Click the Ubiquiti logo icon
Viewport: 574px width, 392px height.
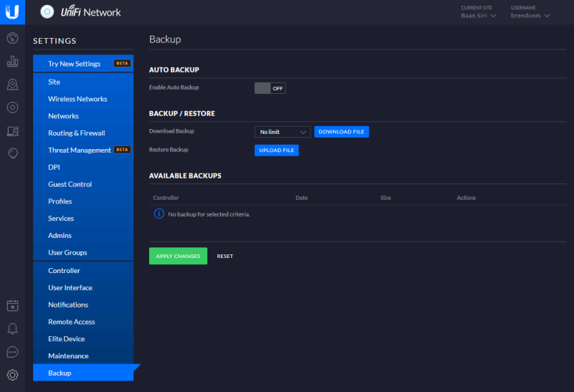(x=12, y=12)
